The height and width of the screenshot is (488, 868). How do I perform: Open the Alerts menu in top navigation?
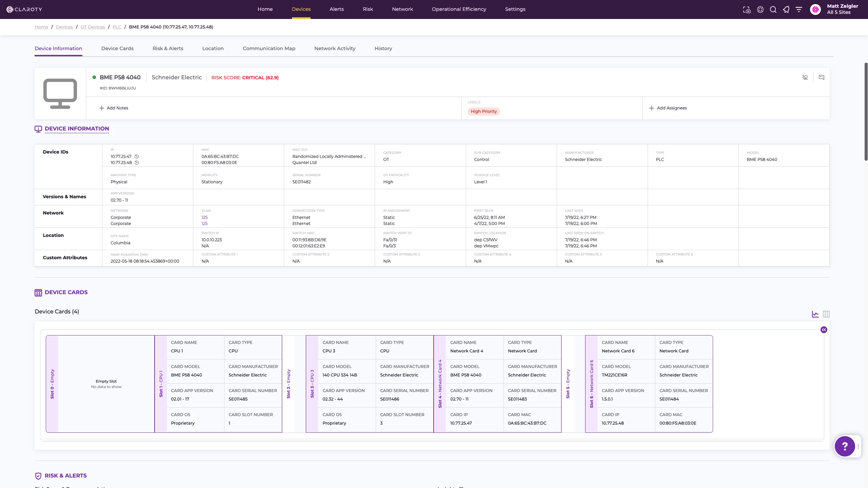click(336, 9)
